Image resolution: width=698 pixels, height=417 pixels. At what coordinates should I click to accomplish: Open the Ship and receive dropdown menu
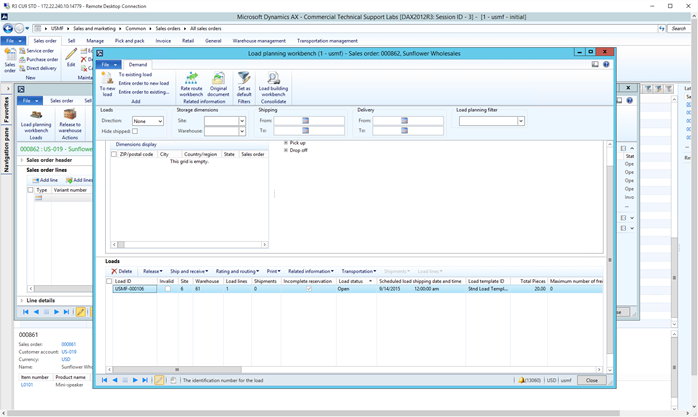(x=188, y=271)
